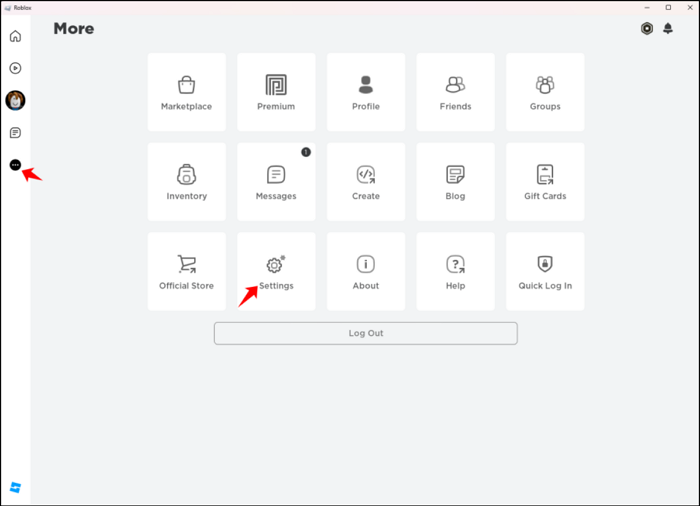The width and height of the screenshot is (700, 506).
Task: Open the chat icon in sidebar
Action: pyautogui.click(x=15, y=133)
